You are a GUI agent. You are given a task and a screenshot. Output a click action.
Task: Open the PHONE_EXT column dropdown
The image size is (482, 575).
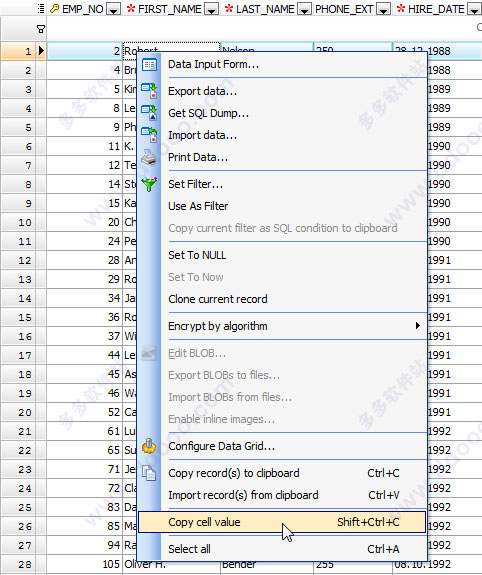pyautogui.click(x=383, y=9)
